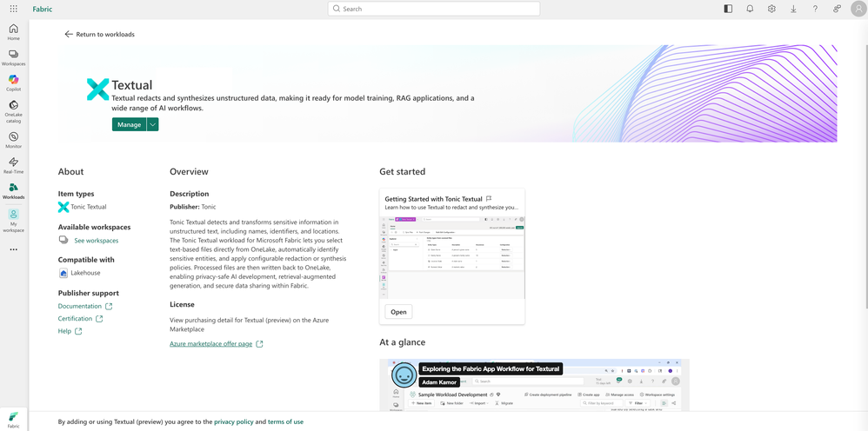Click the Getting Started with Tonic Textual title
868x431 pixels.
tap(433, 199)
